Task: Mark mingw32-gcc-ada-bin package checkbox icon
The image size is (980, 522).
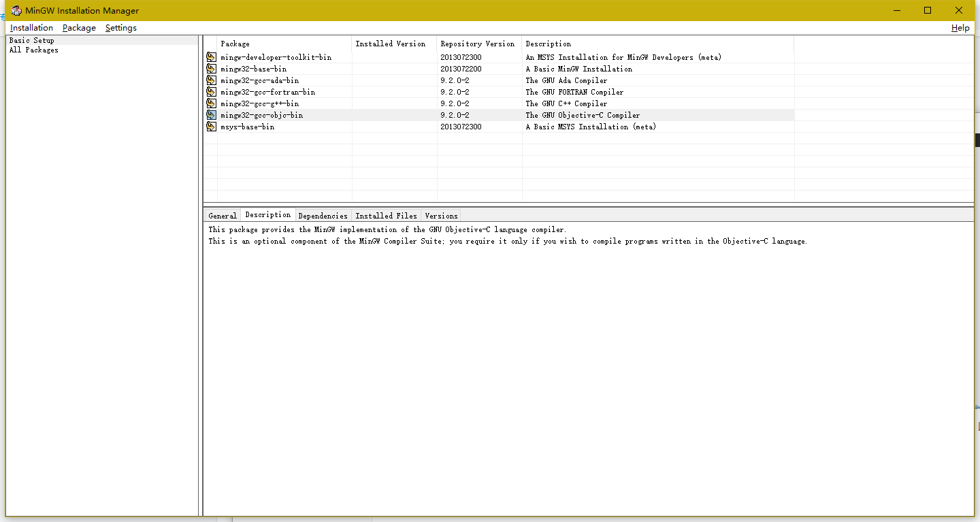Action: [x=211, y=80]
